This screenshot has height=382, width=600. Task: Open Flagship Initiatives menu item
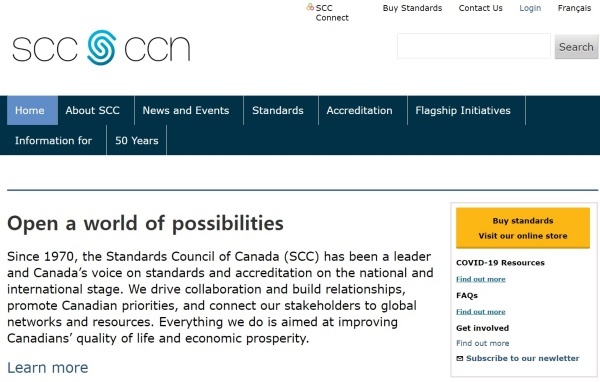click(x=463, y=110)
